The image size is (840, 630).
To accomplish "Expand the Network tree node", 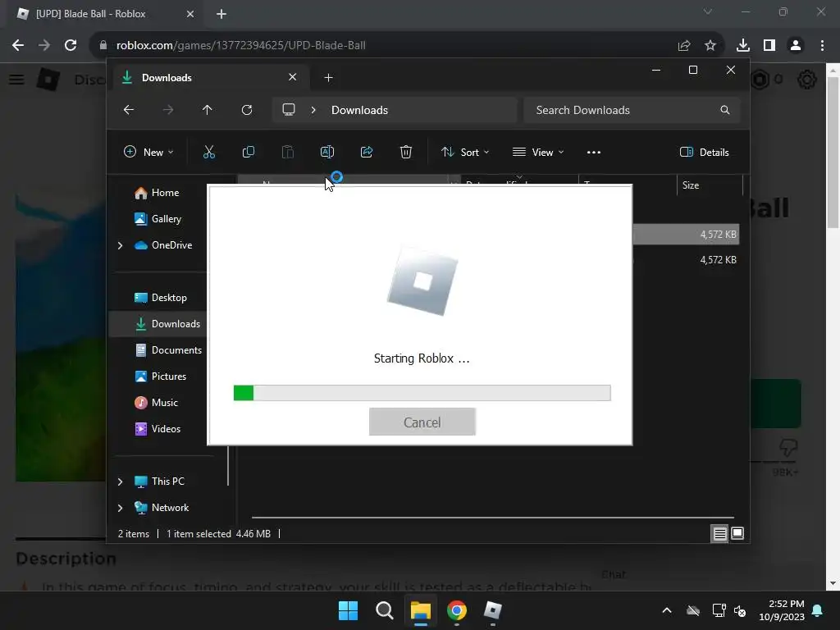I will coord(120,508).
